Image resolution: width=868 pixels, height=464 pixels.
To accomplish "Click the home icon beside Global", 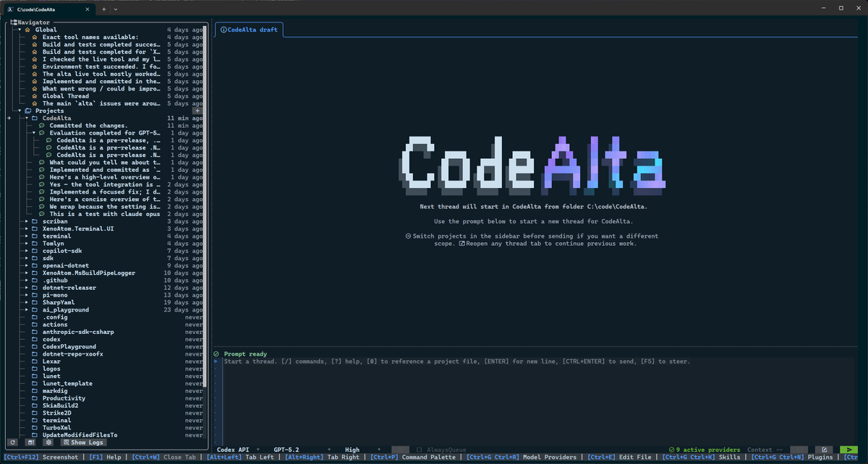I will tap(27, 30).
